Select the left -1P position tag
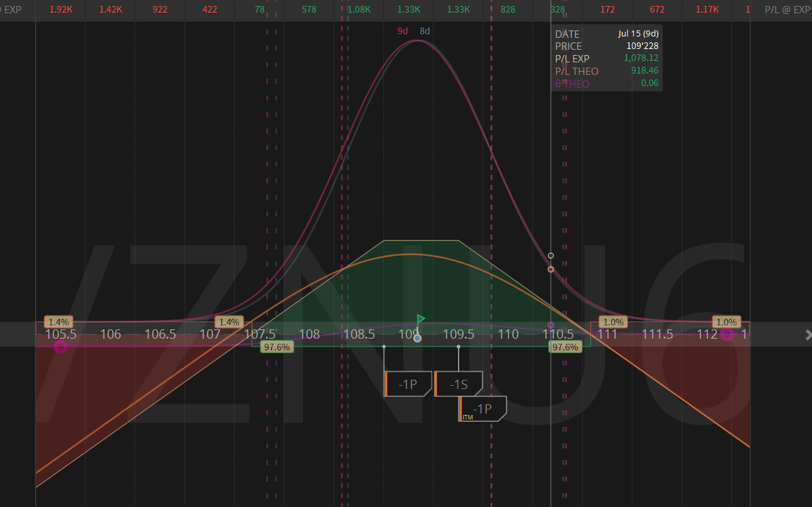812x507 pixels. pos(408,384)
